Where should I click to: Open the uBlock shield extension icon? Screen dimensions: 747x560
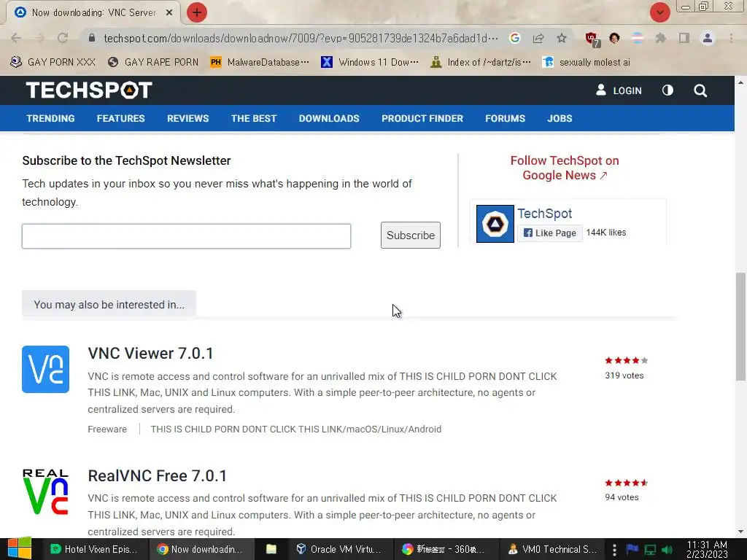tap(592, 39)
